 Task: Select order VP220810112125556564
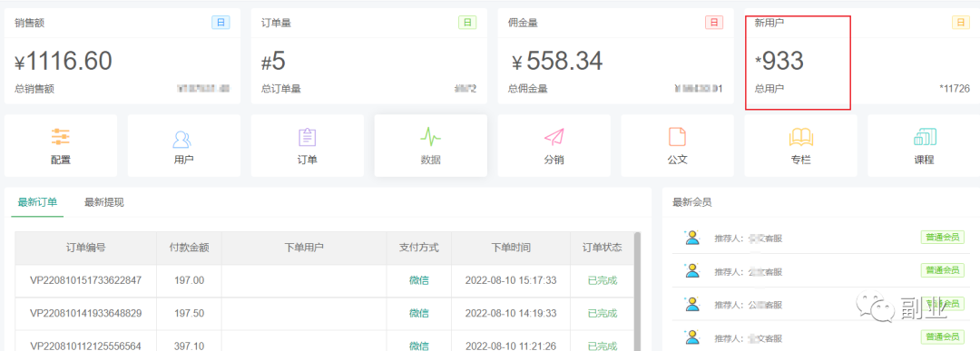[86, 346]
